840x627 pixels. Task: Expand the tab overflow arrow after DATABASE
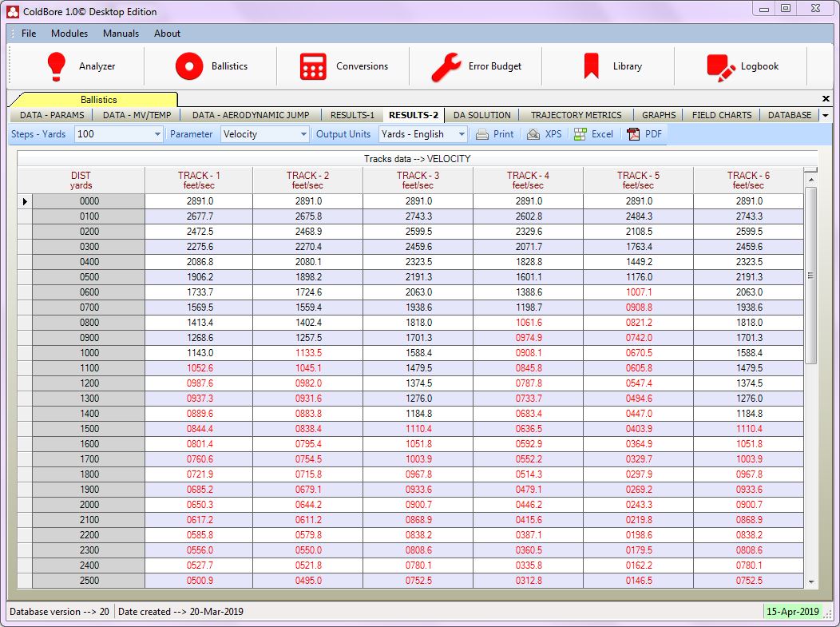[x=826, y=115]
